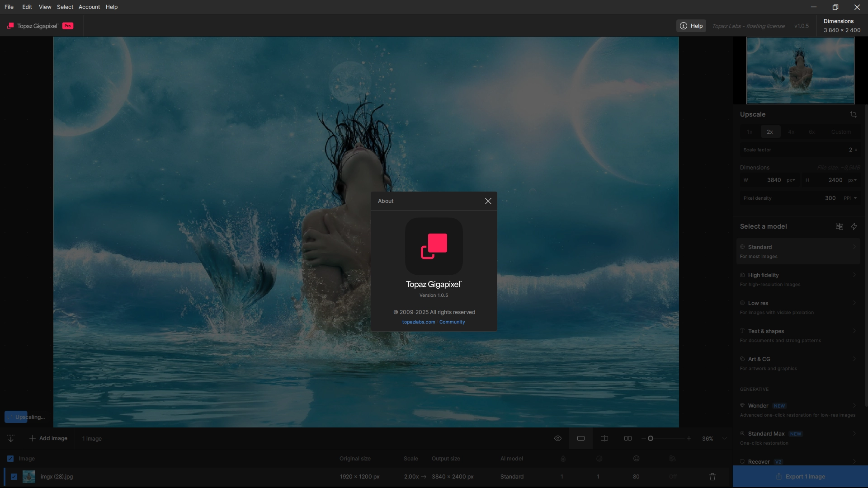The width and height of the screenshot is (868, 488).
Task: Switch to single image view
Action: point(581,438)
